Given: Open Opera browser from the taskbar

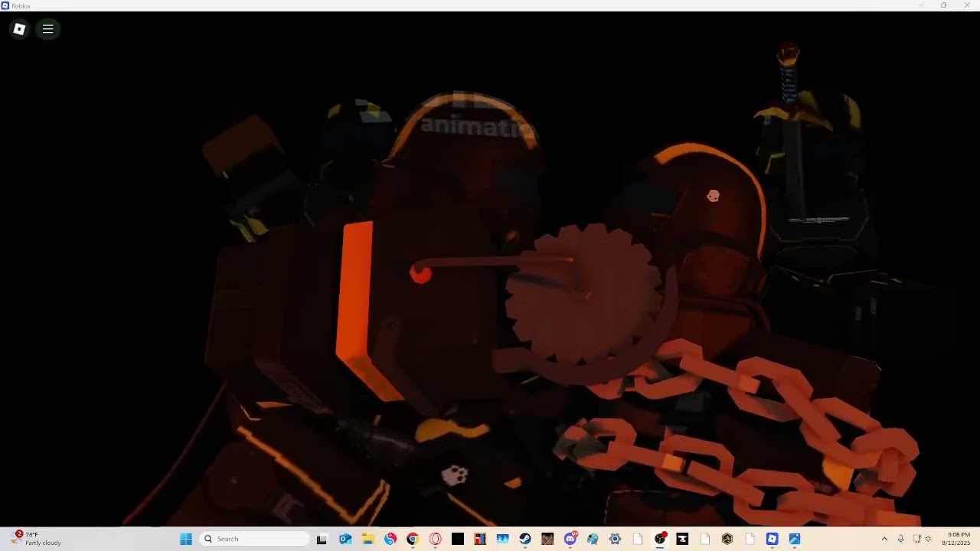Looking at the screenshot, I should click(x=435, y=539).
